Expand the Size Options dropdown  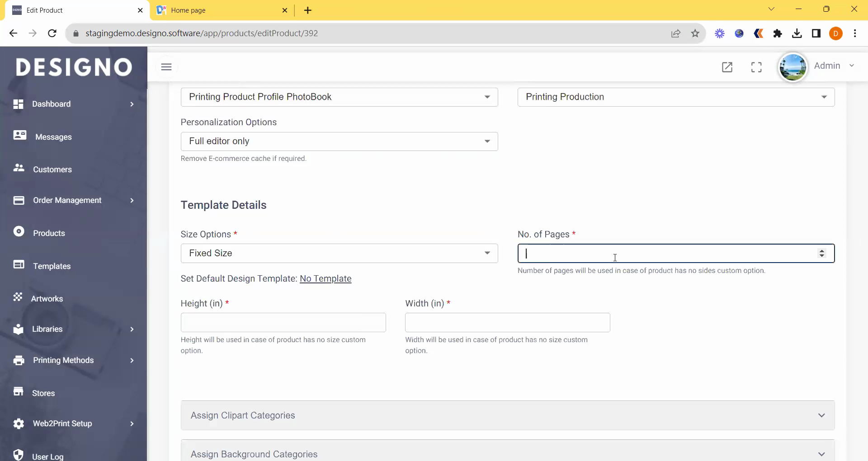point(339,254)
